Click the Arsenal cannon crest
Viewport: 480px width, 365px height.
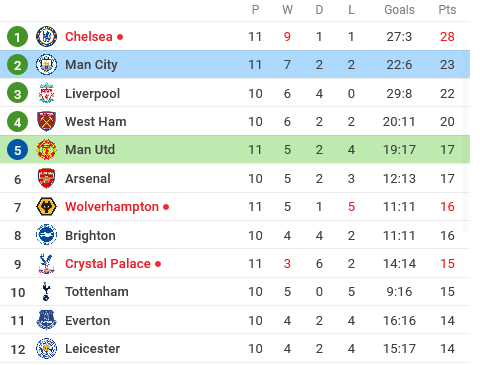tap(46, 178)
